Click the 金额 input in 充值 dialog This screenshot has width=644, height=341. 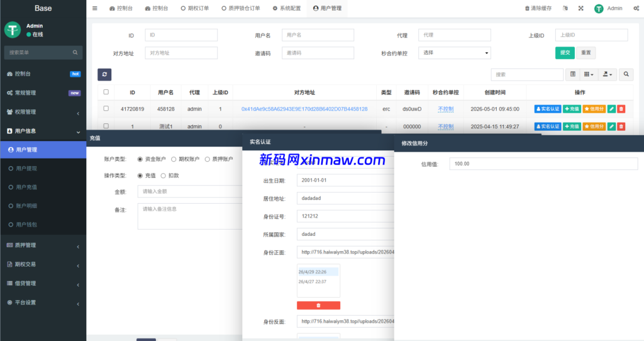coord(190,191)
